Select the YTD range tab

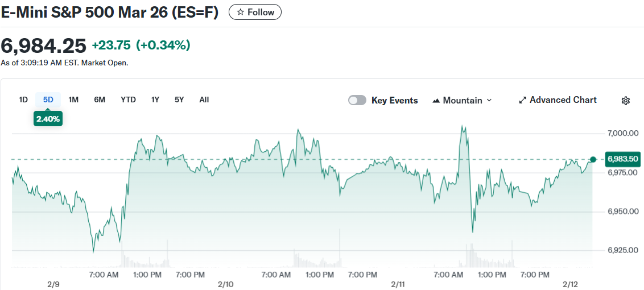pos(128,100)
